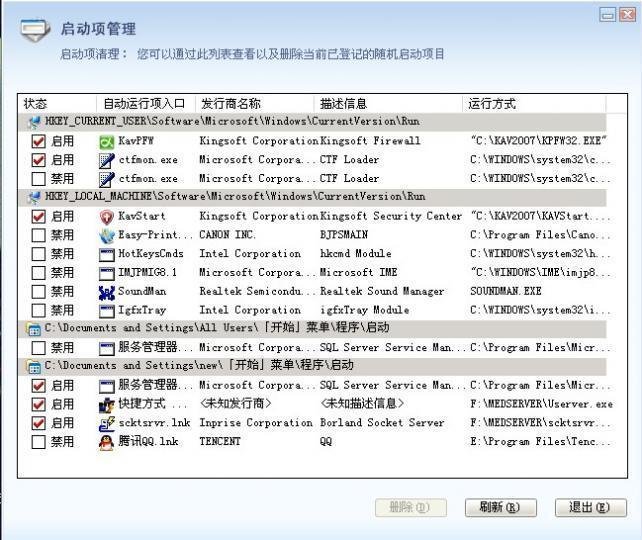This screenshot has width=642, height=540.
Task: Uncheck the KavPFW startup checkbox
Action: pos(38,141)
